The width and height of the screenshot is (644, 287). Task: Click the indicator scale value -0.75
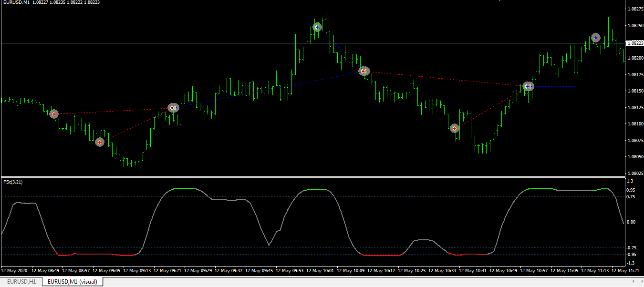(x=632, y=248)
